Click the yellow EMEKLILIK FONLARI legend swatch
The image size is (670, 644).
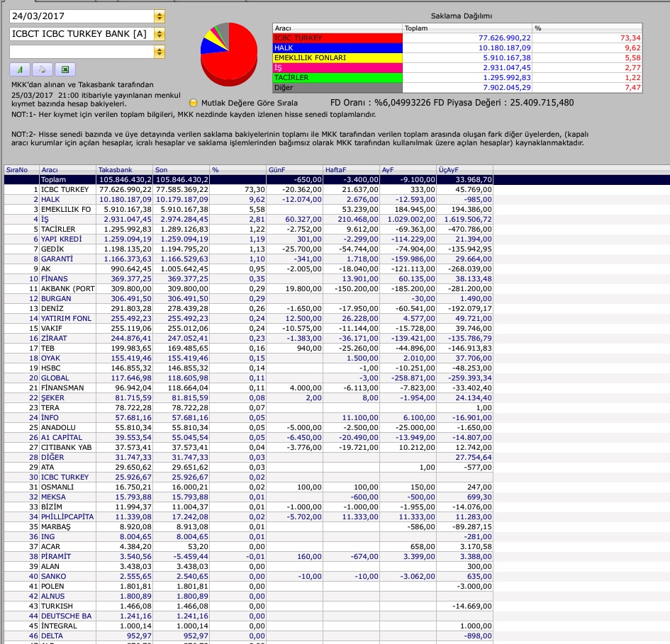pyautogui.click(x=337, y=57)
